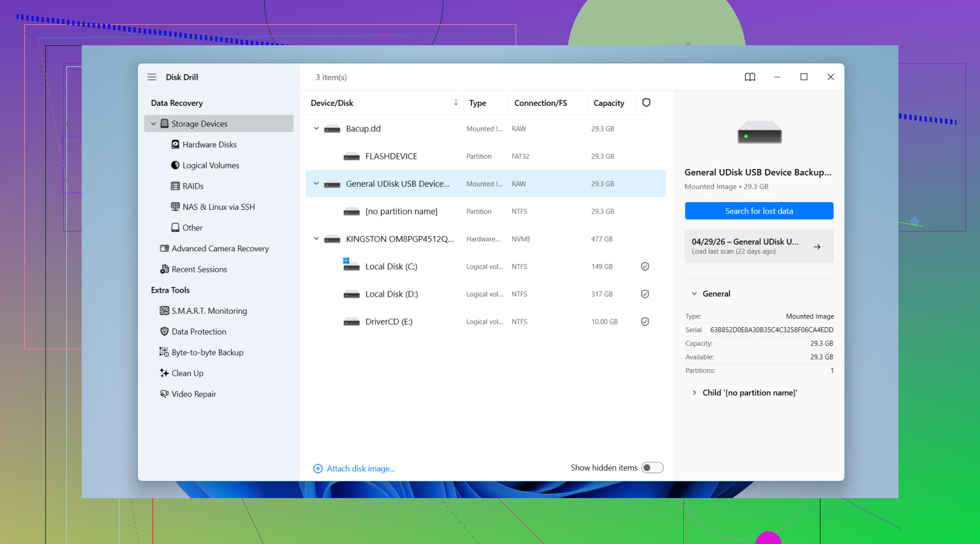Click the large disk image in details panel
The height and width of the screenshot is (544, 980).
tap(759, 133)
